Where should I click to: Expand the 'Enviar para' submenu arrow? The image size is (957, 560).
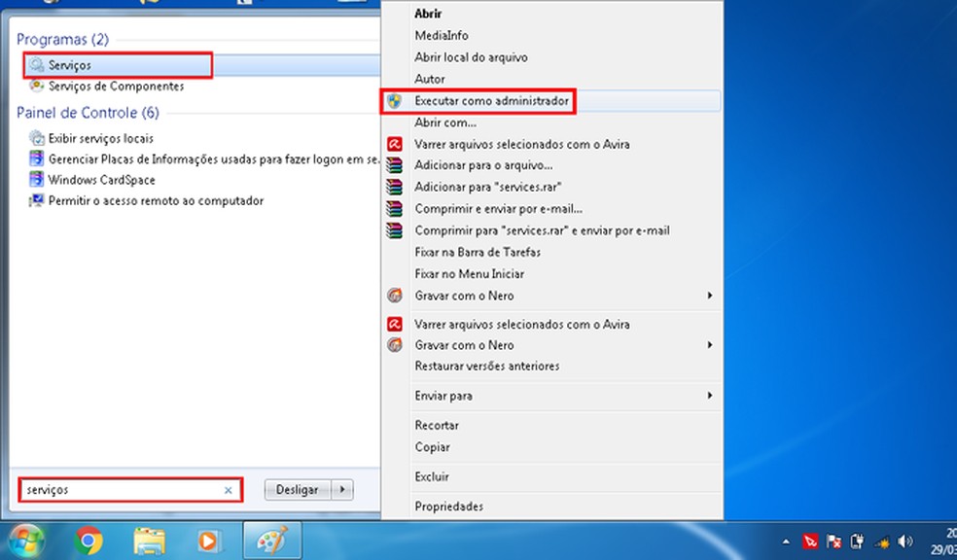point(711,396)
